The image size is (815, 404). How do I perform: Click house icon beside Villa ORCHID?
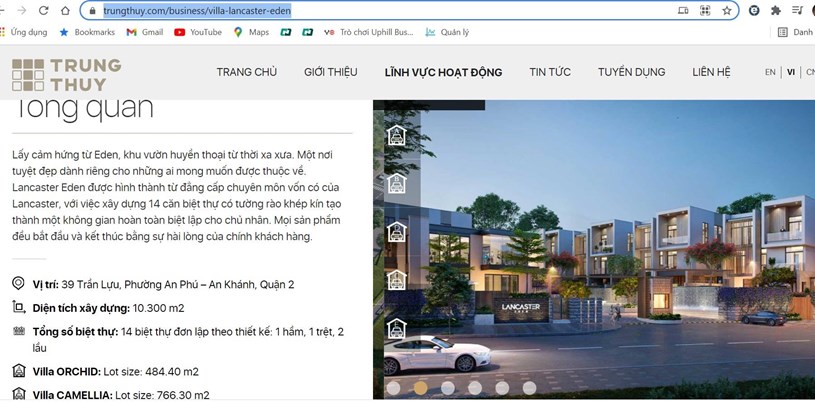click(19, 371)
